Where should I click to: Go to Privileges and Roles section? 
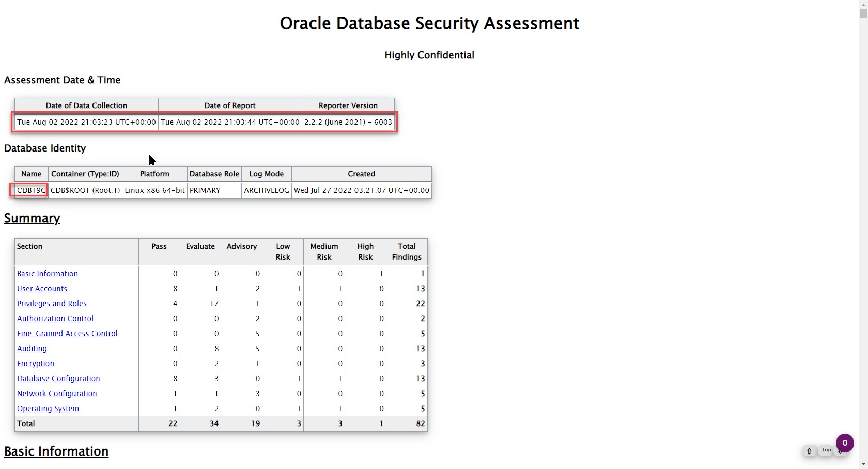pyautogui.click(x=52, y=304)
